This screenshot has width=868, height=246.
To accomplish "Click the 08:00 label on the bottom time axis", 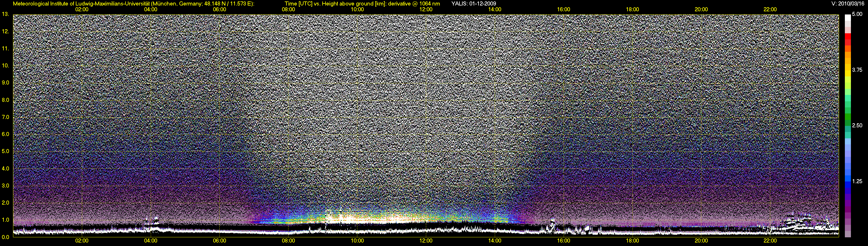I will click(x=288, y=241).
